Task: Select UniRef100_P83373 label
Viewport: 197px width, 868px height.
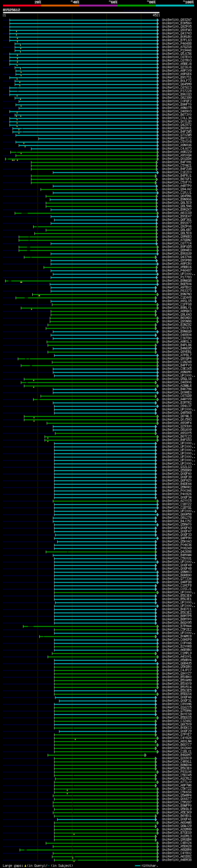Action: pos(177,291)
